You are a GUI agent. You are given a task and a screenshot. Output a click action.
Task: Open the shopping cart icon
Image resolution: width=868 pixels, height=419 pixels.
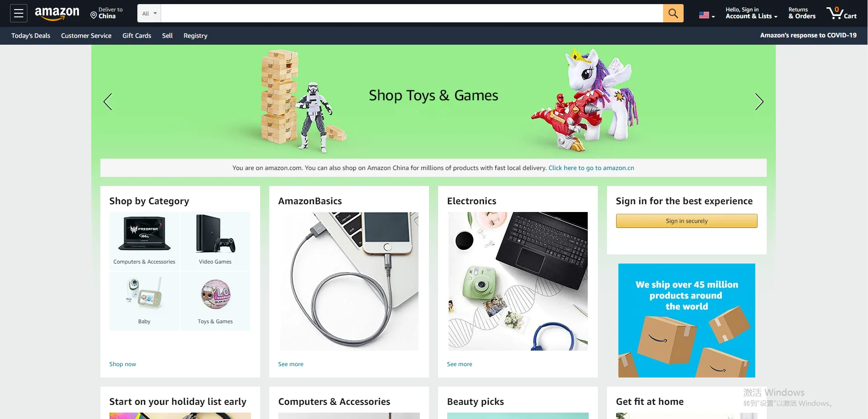click(x=842, y=13)
